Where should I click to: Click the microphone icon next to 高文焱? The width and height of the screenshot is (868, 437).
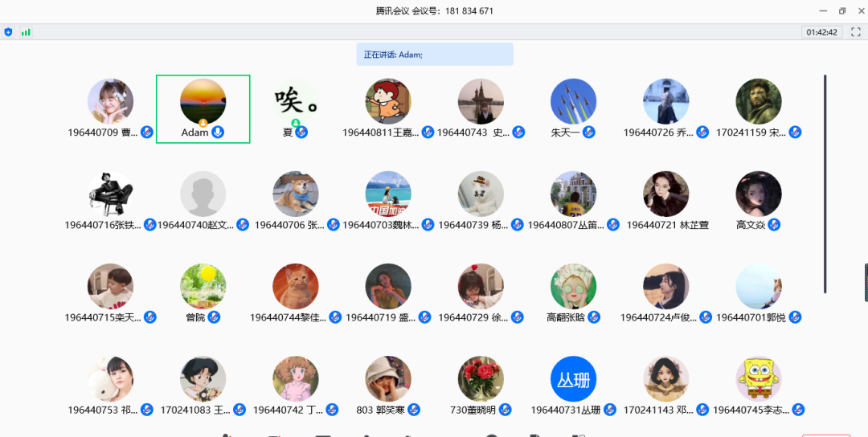774,225
